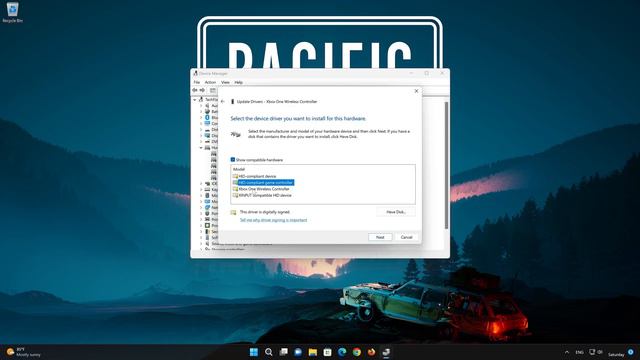The width and height of the screenshot is (640, 360).
Task: Click Device Manager toolbar Back arrow
Action: click(x=195, y=90)
